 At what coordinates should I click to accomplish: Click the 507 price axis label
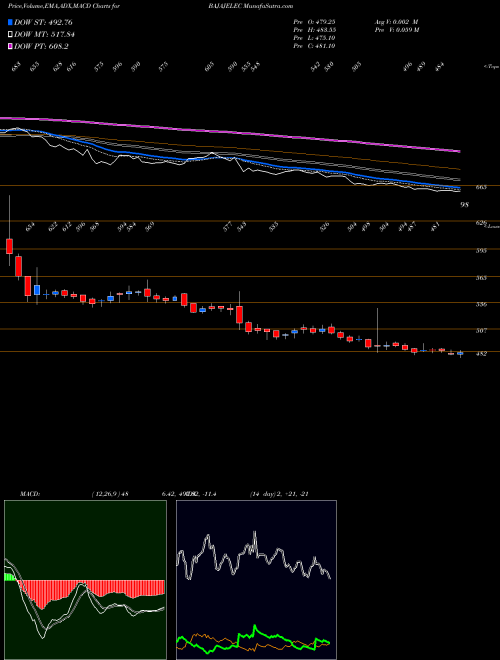[x=481, y=331]
